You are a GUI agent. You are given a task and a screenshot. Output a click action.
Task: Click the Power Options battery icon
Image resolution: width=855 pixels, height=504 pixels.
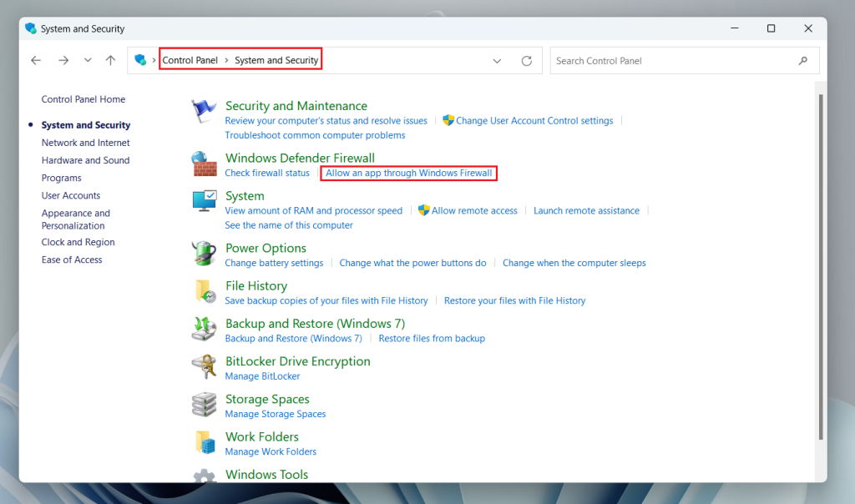[x=203, y=255]
